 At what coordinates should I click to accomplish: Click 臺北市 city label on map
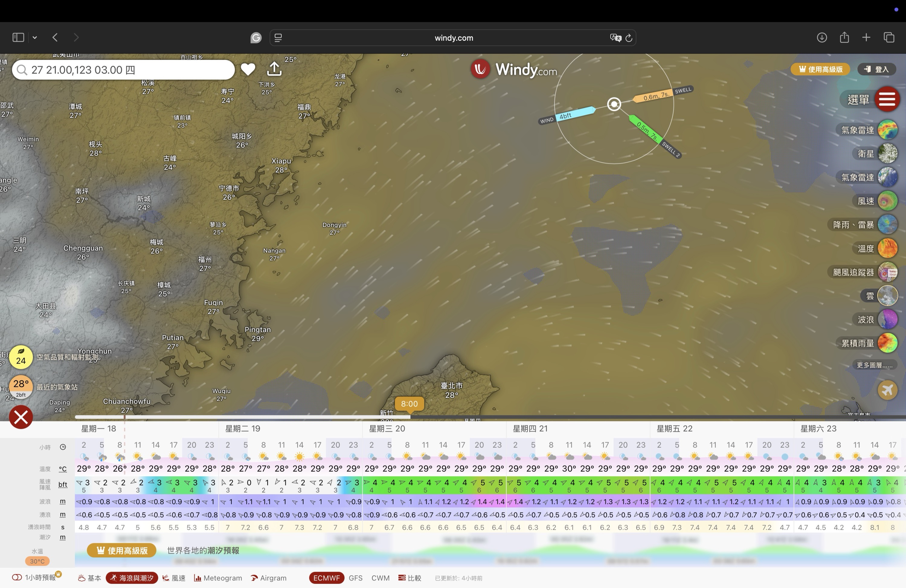451,385
